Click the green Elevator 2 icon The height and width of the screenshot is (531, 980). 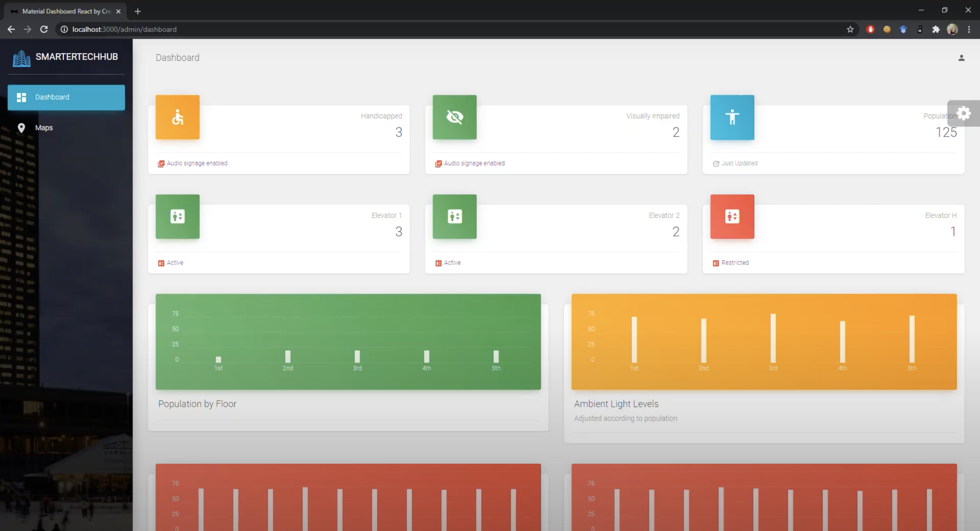tap(454, 217)
